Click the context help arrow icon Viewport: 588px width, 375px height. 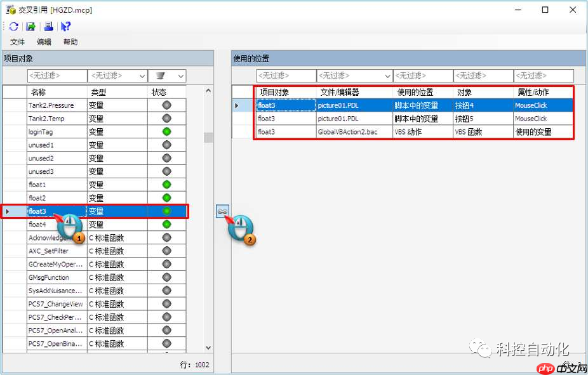tap(65, 26)
